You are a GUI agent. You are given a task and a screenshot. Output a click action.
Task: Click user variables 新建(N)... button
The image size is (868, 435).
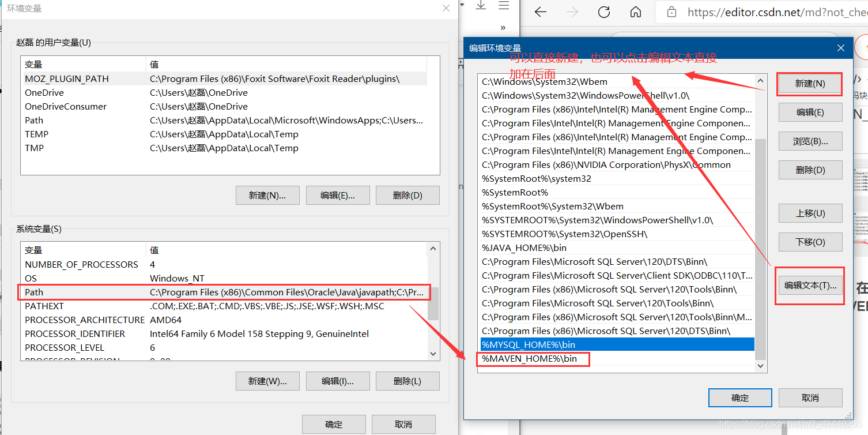coord(267,196)
